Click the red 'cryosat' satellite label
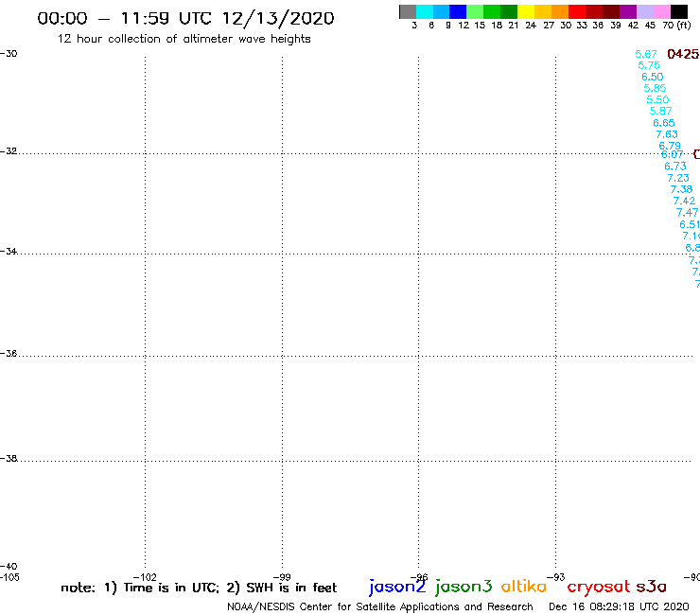The image size is (700, 615). [599, 587]
